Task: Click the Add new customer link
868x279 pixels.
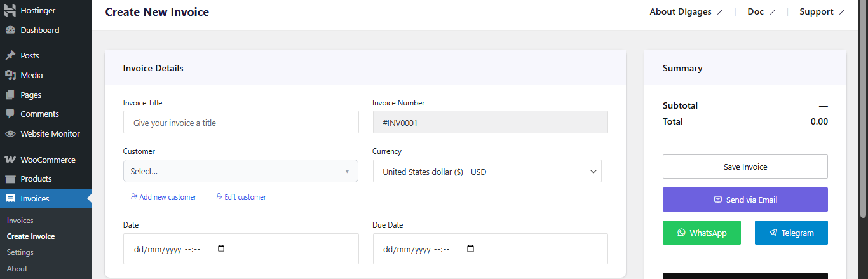Action: 164,197
